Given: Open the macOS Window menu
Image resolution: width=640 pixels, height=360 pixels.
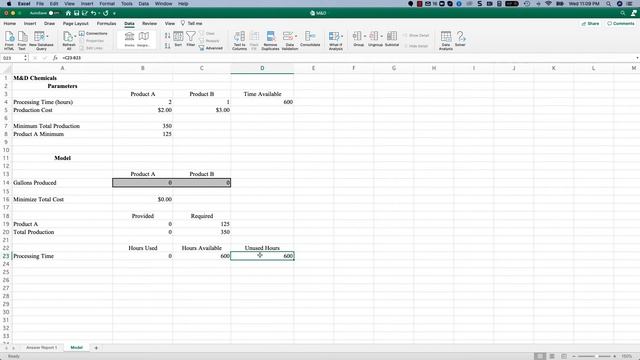Looking at the screenshot, I should point(163,4).
